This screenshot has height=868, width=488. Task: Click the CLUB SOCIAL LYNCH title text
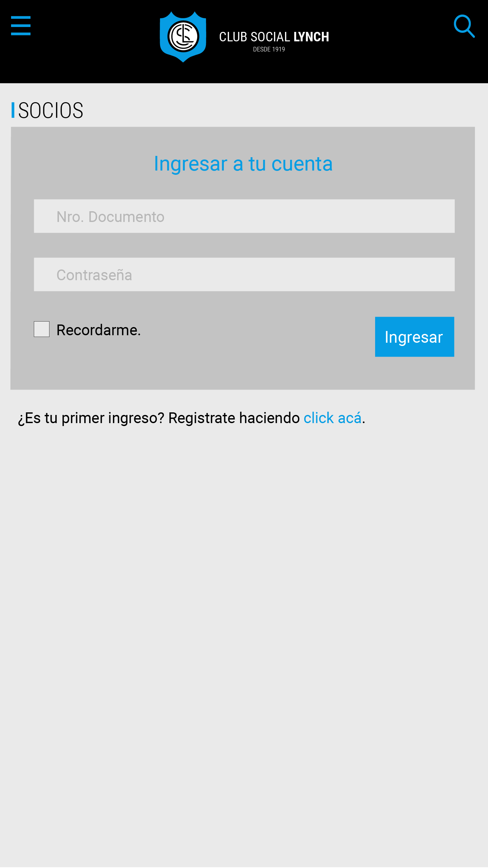coord(274,37)
